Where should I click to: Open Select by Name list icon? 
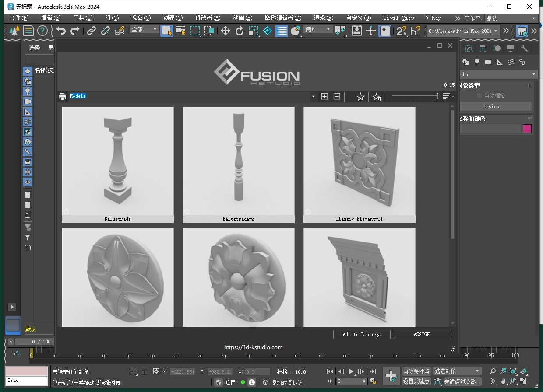coord(180,31)
